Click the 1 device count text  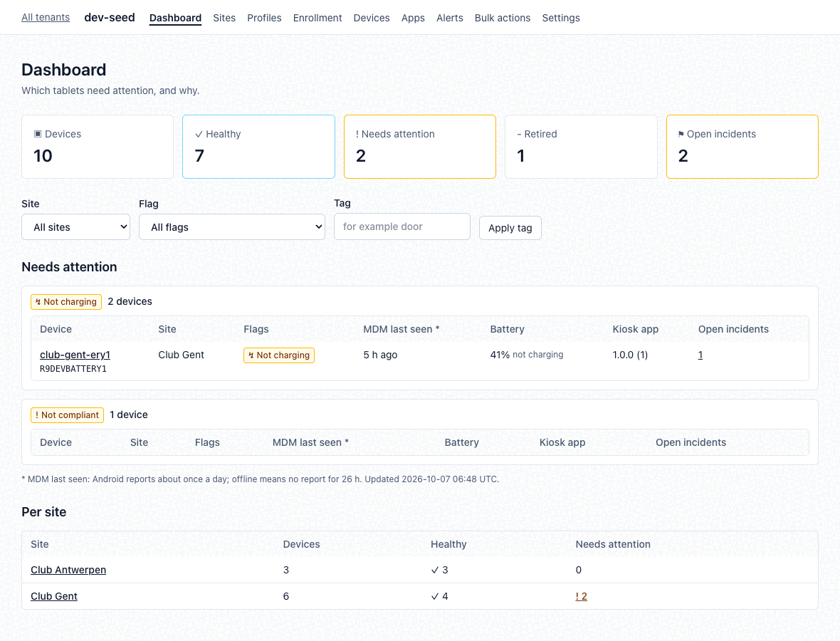129,415
